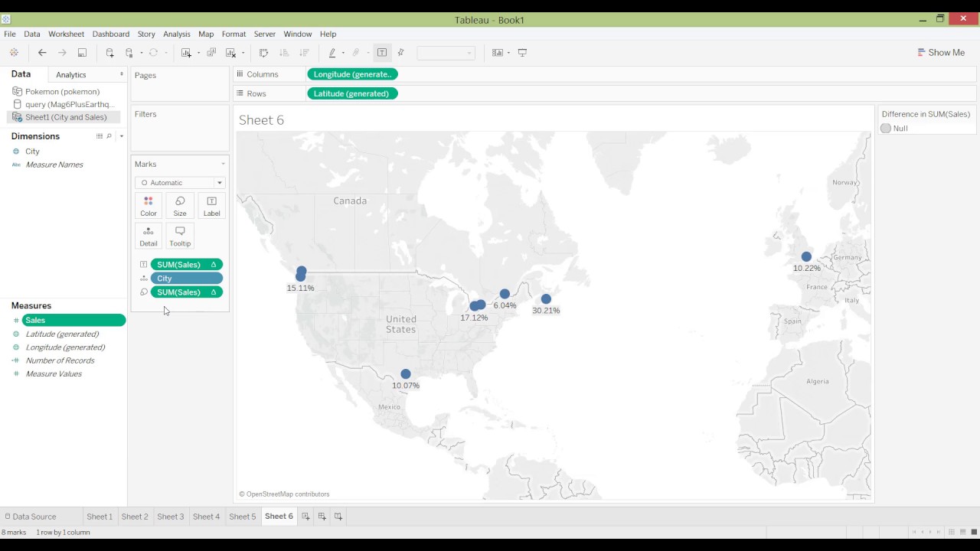
Task: Sort descending toolbar icon
Action: coord(304,53)
